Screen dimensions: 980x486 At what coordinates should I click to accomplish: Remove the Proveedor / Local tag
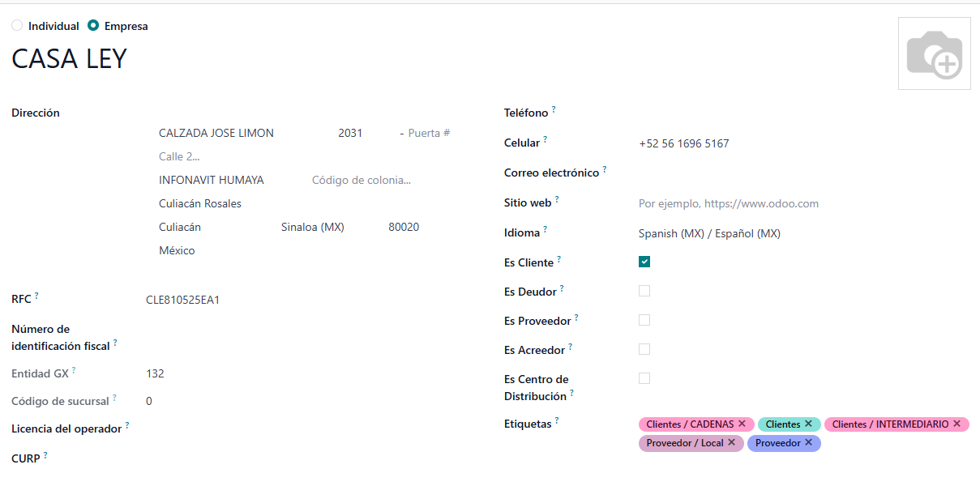click(x=731, y=443)
